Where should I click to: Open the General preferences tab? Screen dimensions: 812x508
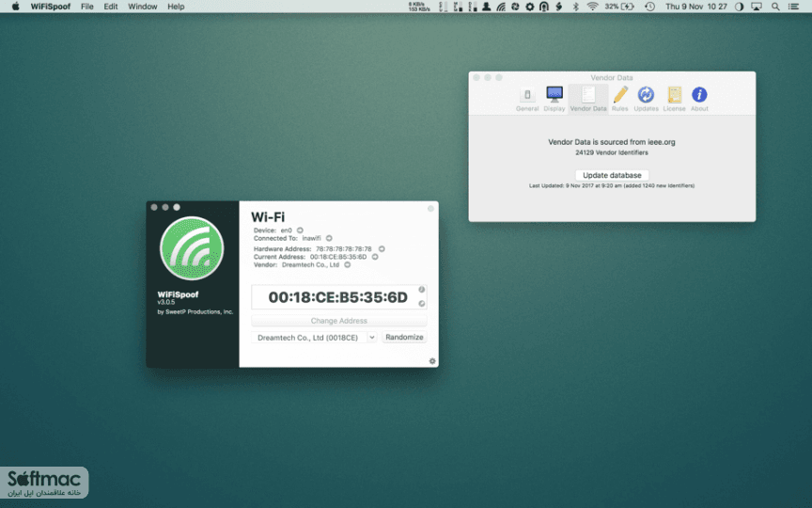[x=527, y=99]
